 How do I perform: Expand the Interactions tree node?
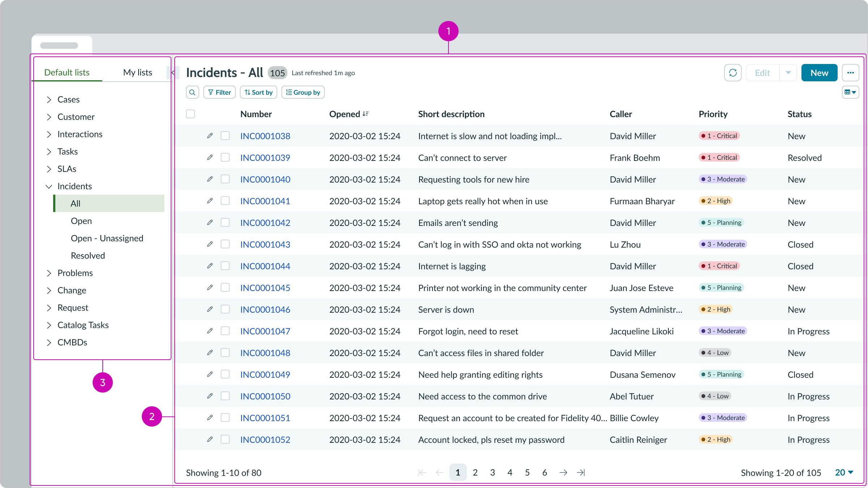49,134
